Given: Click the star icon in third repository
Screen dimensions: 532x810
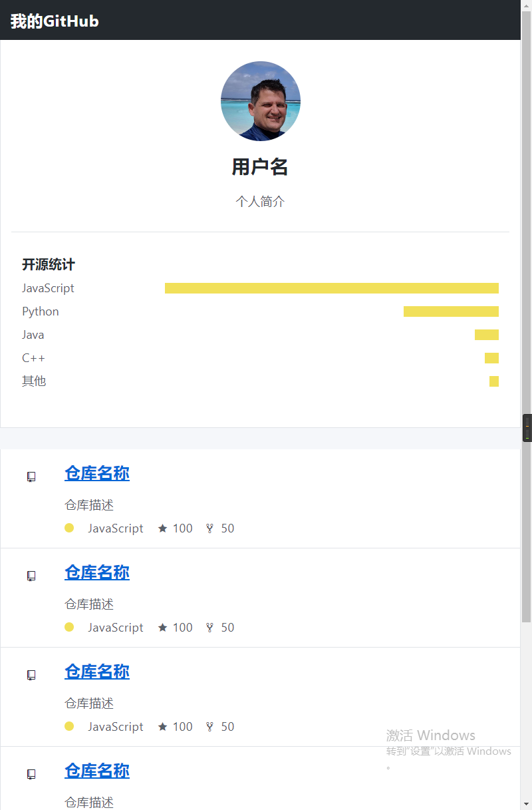Looking at the screenshot, I should 162,726.
